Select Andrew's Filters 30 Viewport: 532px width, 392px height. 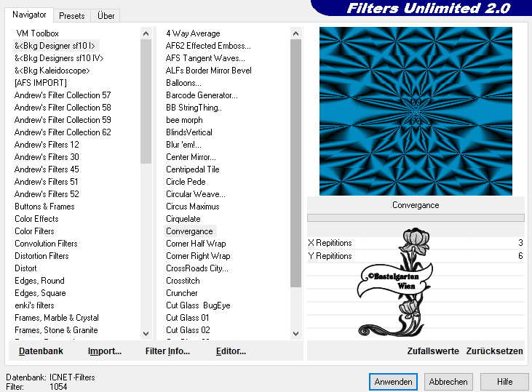(x=47, y=157)
